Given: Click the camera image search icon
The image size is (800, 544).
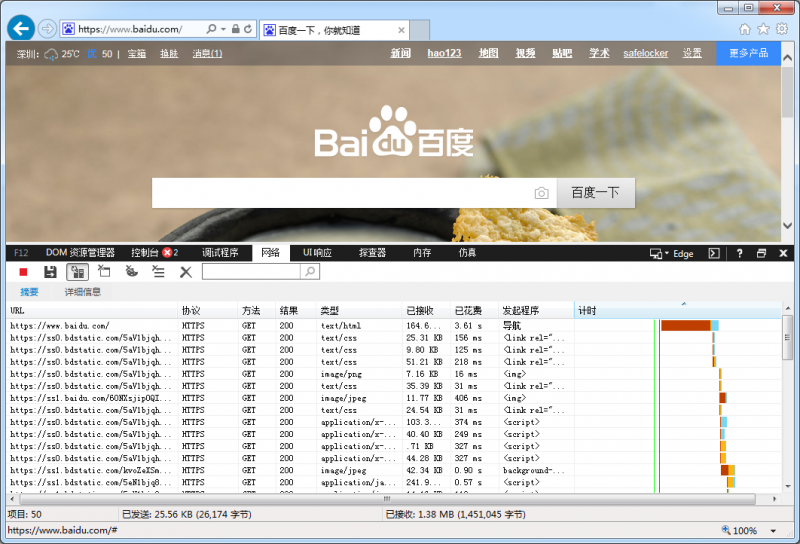Looking at the screenshot, I should (x=541, y=193).
